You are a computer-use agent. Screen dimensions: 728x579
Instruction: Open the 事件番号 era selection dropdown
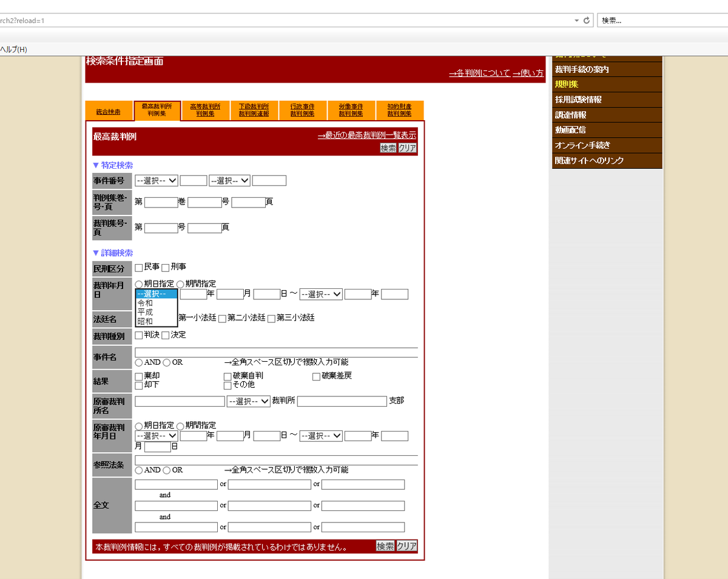(x=156, y=180)
